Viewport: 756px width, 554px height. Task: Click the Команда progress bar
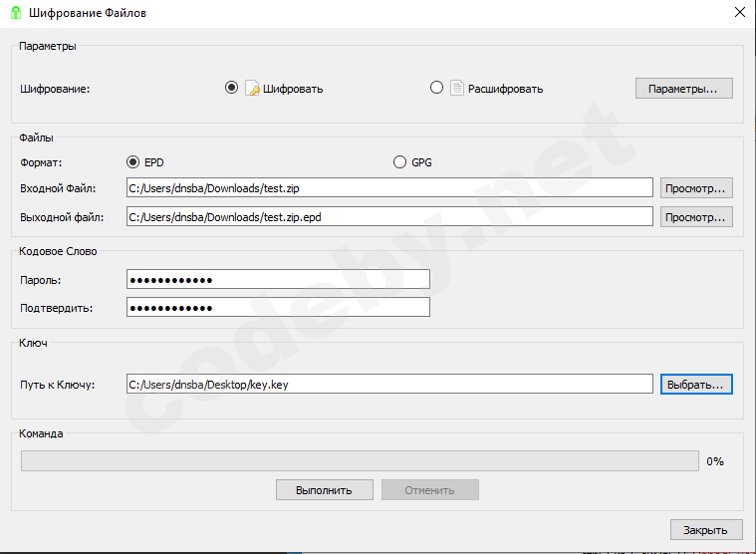click(360, 460)
